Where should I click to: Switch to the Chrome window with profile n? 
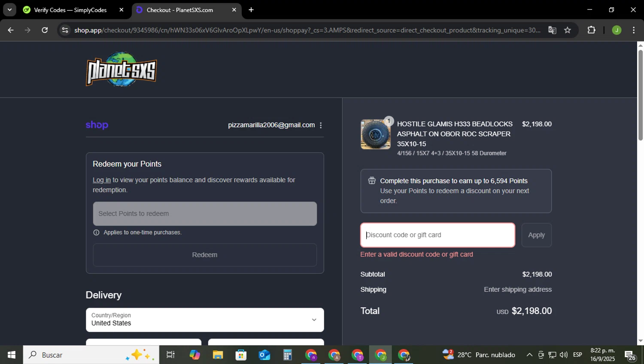311,355
